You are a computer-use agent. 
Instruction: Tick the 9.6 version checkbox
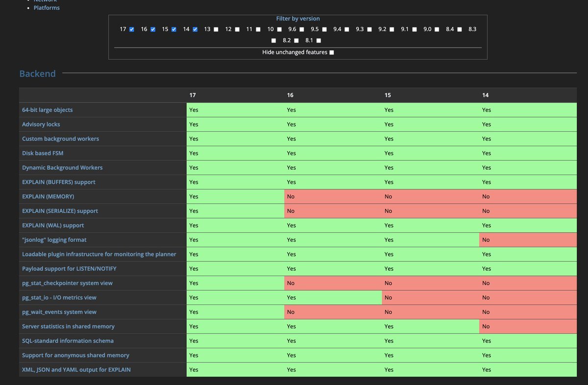point(302,29)
